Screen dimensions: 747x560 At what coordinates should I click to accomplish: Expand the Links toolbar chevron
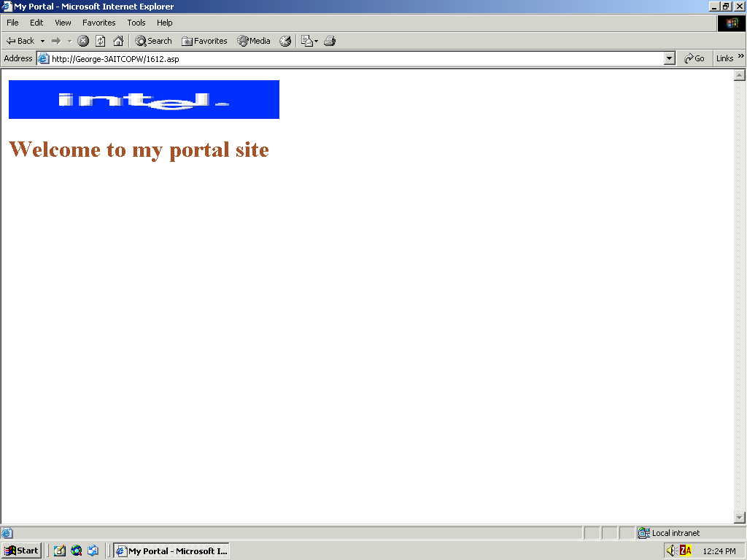[x=741, y=56]
